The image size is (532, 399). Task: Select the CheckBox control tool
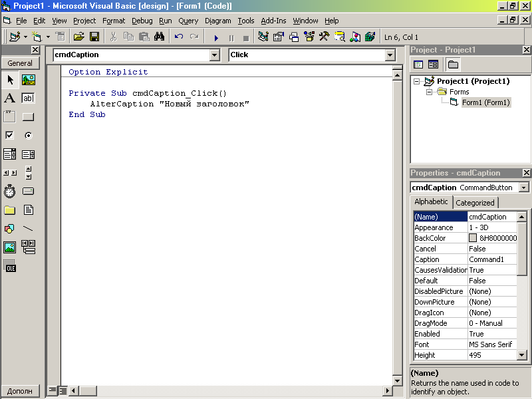click(10, 136)
